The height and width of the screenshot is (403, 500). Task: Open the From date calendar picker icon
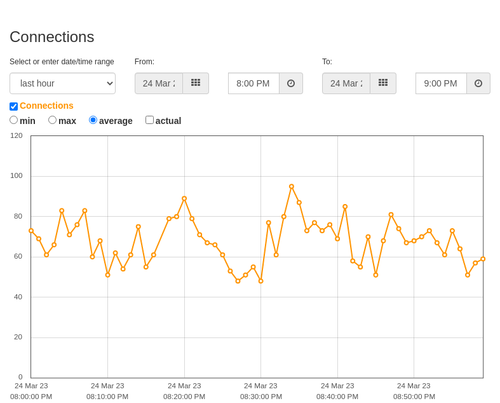196,83
